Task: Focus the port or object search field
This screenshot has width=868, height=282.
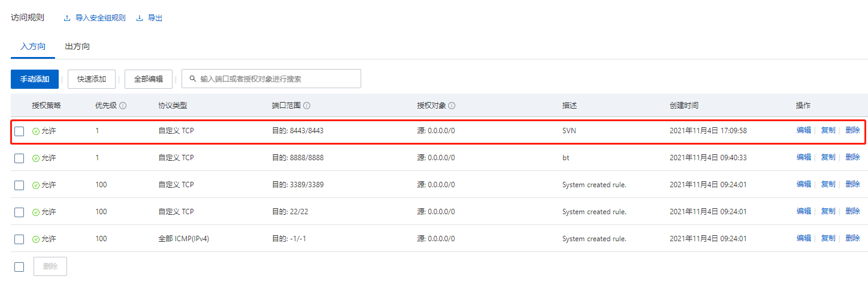Action: (x=271, y=79)
